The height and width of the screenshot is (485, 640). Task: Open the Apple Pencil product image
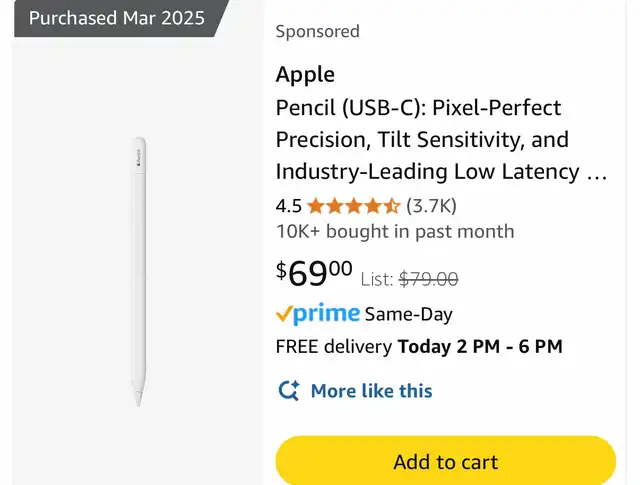coord(140,271)
